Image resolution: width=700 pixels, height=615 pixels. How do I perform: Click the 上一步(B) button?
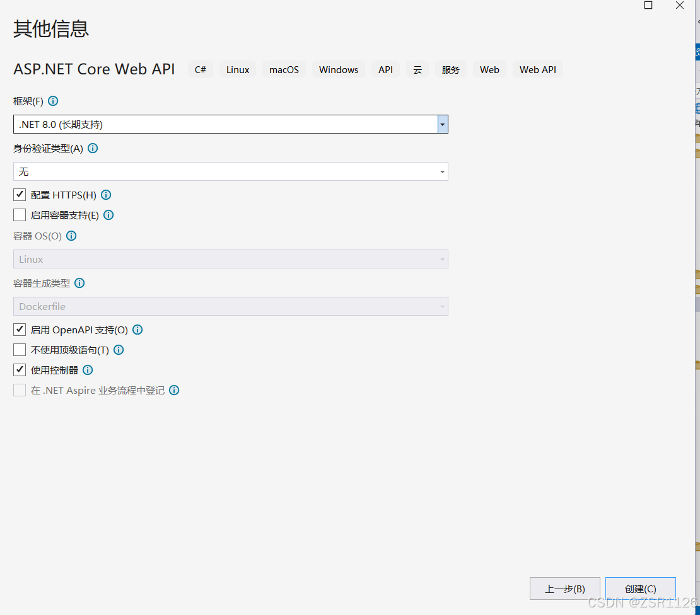(564, 589)
